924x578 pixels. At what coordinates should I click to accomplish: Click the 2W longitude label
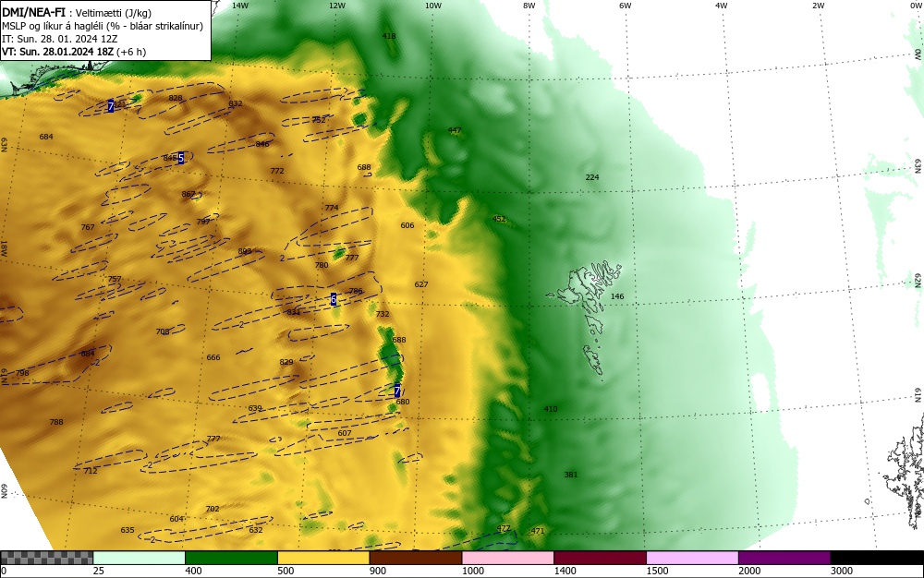pyautogui.click(x=818, y=6)
